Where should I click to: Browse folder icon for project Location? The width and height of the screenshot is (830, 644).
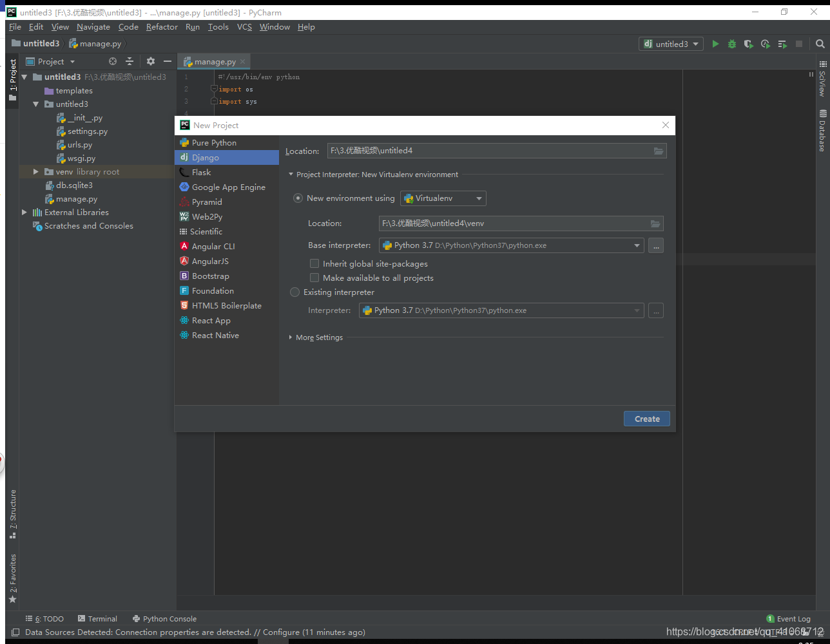tap(658, 151)
